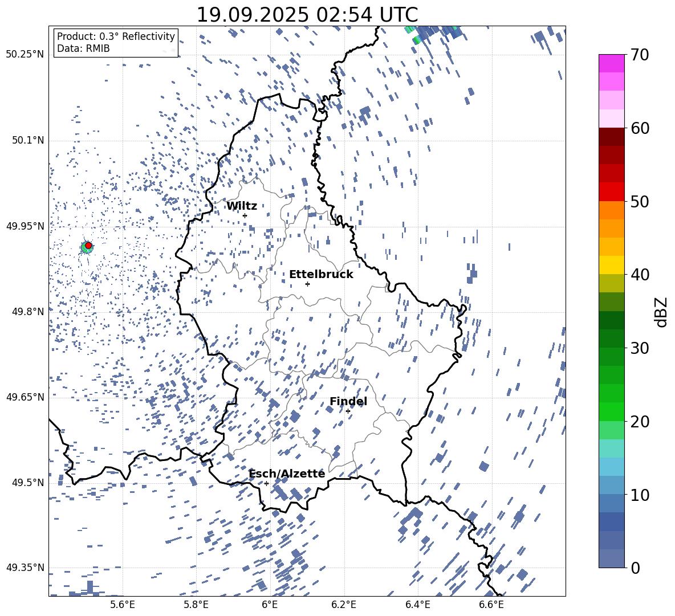The height and width of the screenshot is (616, 675).
Task: Select the Wiltz city label
Action: point(242,206)
